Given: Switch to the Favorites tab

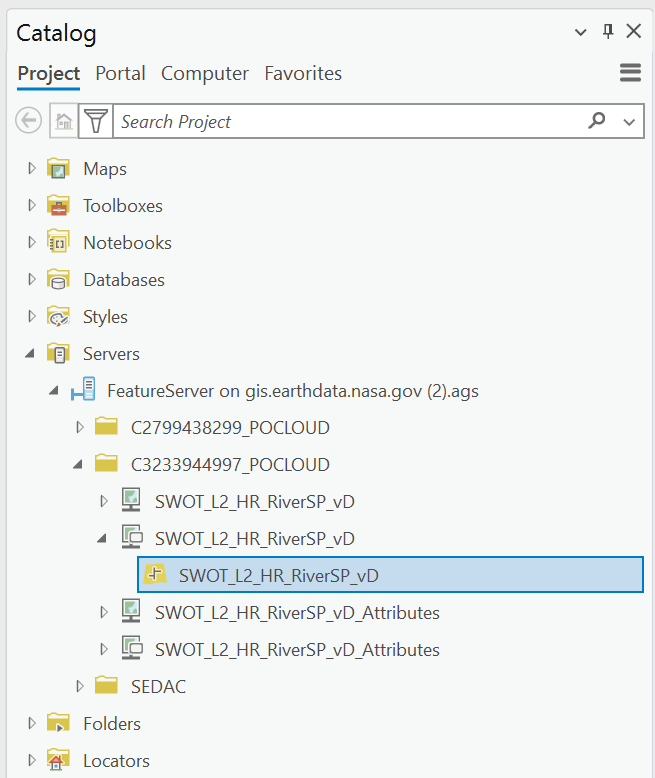Looking at the screenshot, I should point(303,73).
